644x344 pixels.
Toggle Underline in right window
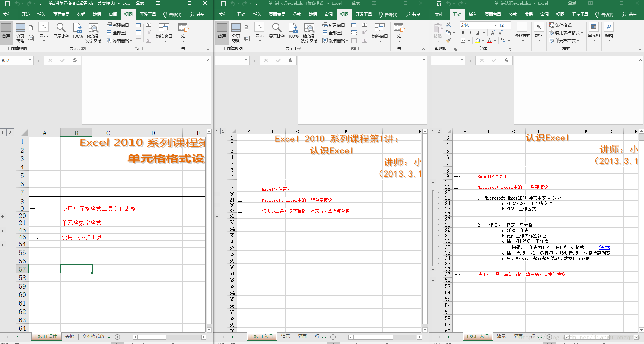478,33
